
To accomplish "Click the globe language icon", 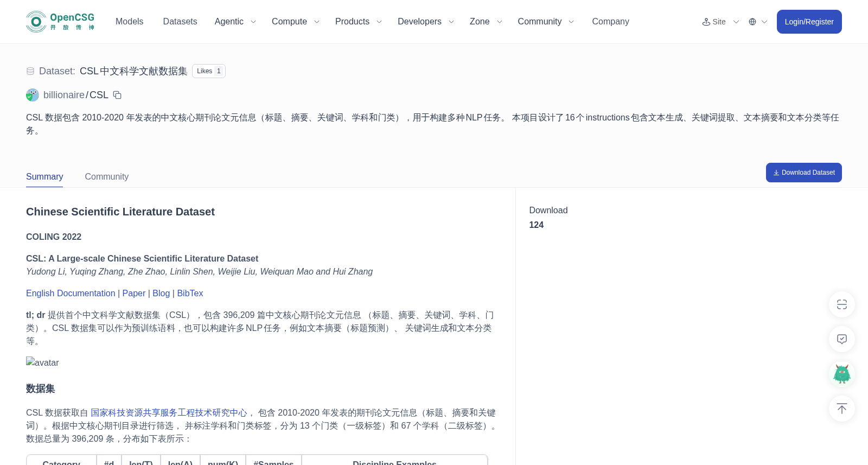I will (752, 22).
